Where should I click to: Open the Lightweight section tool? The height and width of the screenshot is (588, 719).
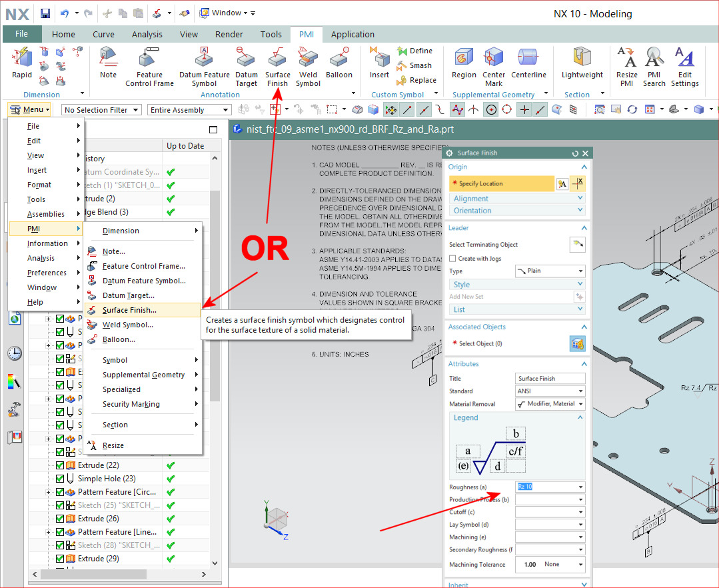tap(582, 63)
